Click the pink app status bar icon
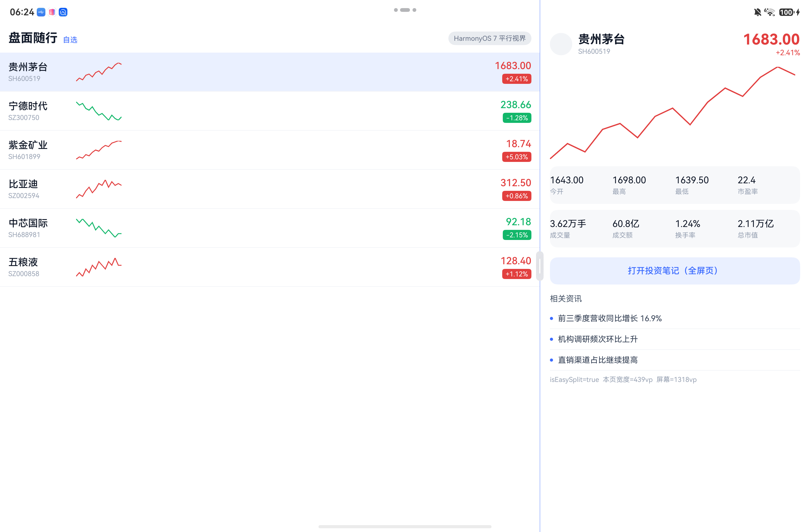The height and width of the screenshot is (532, 810). click(x=52, y=12)
